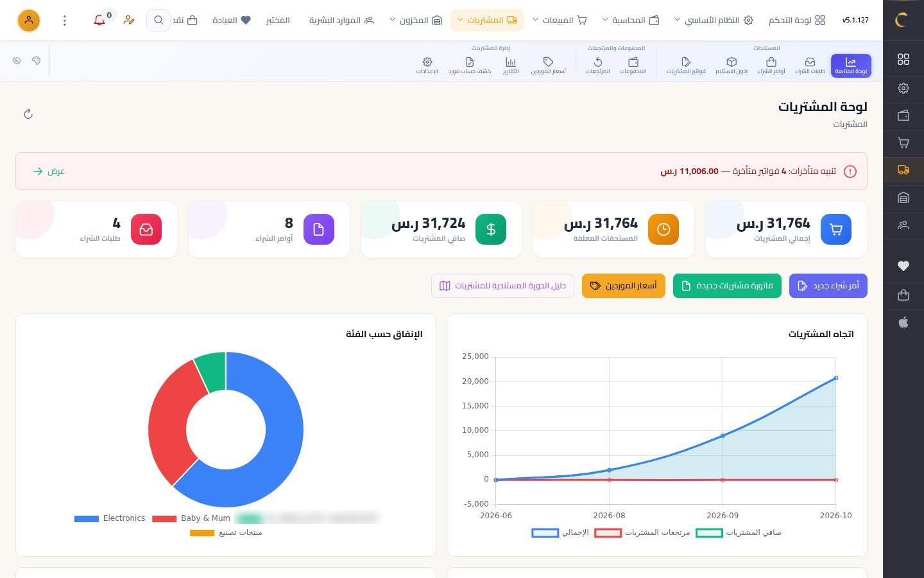Open the Apple icon in the sidebar

(903, 322)
